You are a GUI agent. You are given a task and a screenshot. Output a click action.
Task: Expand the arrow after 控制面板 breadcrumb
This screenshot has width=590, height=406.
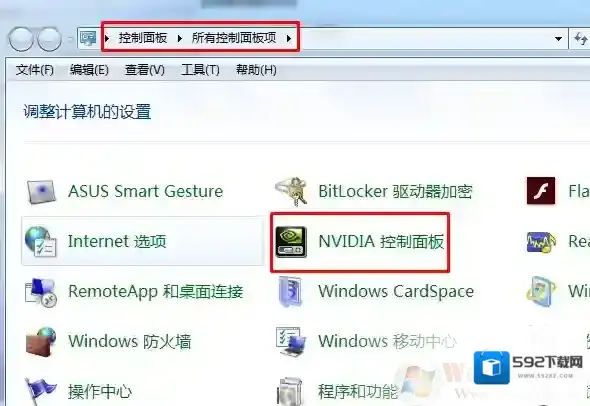click(180, 38)
